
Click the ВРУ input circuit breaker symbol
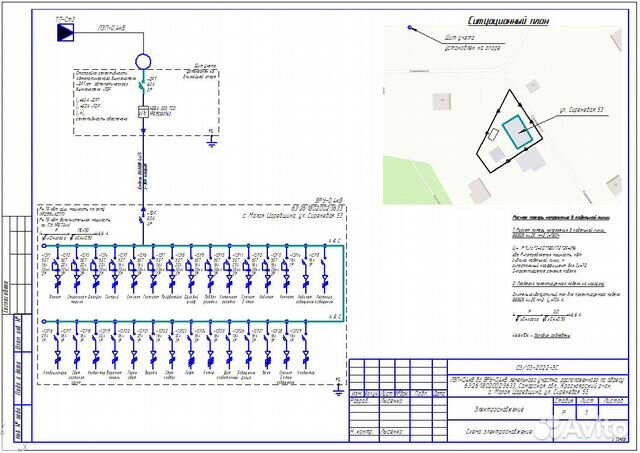[144, 216]
